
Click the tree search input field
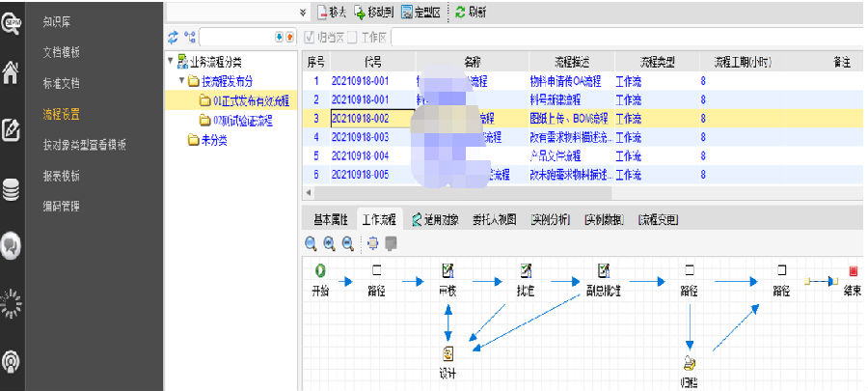click(237, 37)
